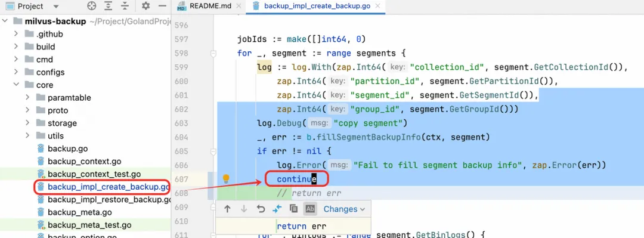Click the "continue" statement on line 607
This screenshot has height=238, width=644.
[x=296, y=179]
